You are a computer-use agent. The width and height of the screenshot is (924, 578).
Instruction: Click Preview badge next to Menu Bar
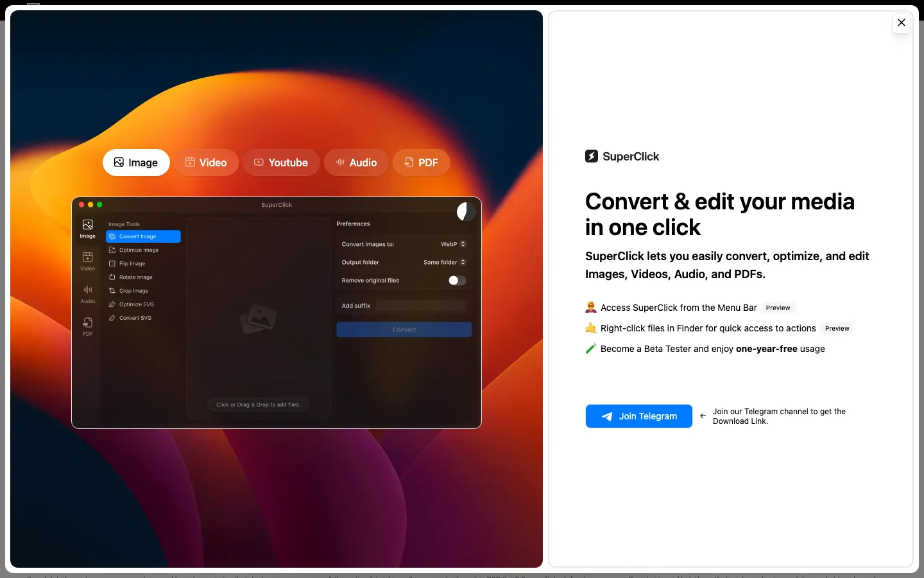point(778,308)
